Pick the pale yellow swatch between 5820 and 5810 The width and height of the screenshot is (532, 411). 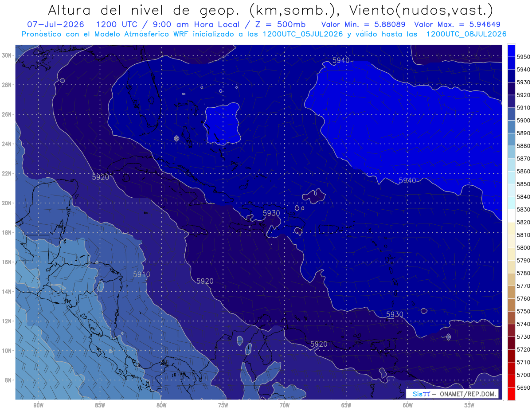point(511,228)
